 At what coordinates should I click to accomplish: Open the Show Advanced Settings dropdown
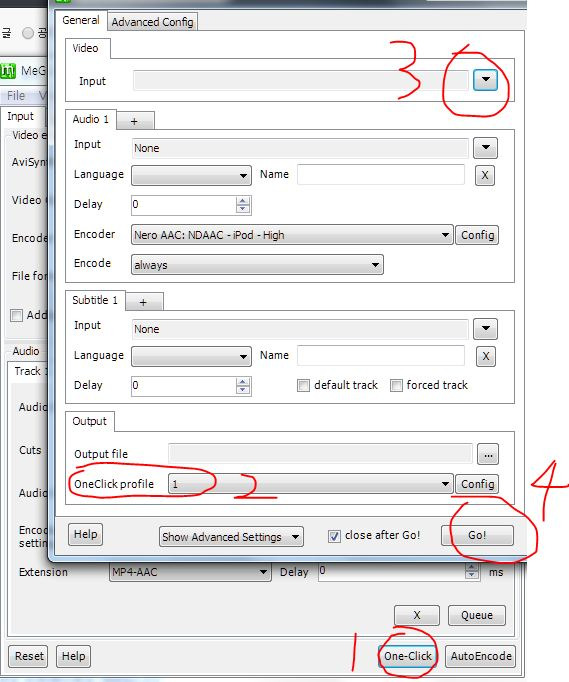point(231,537)
